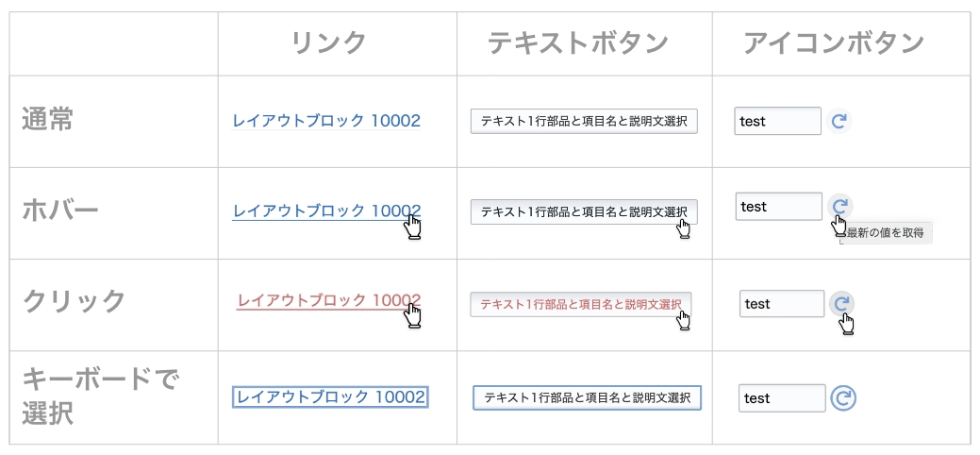Click the refresh icon in the ホバー row
This screenshot has height=455, width=980.
(x=840, y=205)
